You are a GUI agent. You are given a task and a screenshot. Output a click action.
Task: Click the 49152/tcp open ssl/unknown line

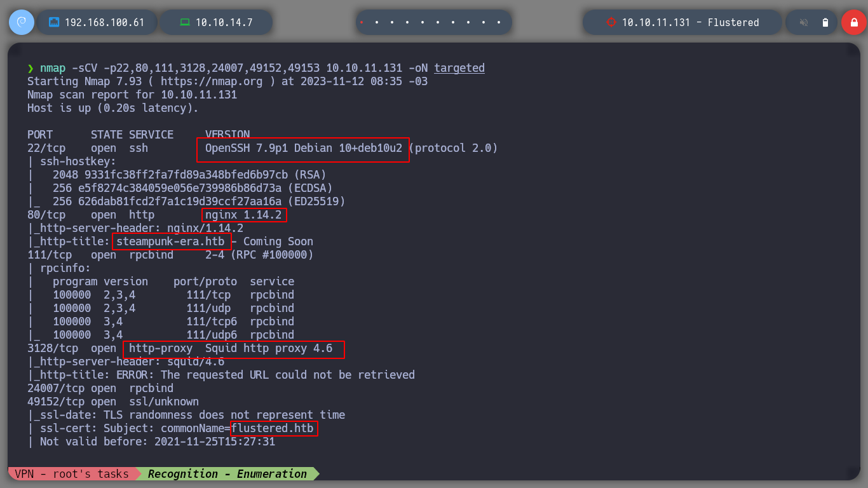(113, 402)
